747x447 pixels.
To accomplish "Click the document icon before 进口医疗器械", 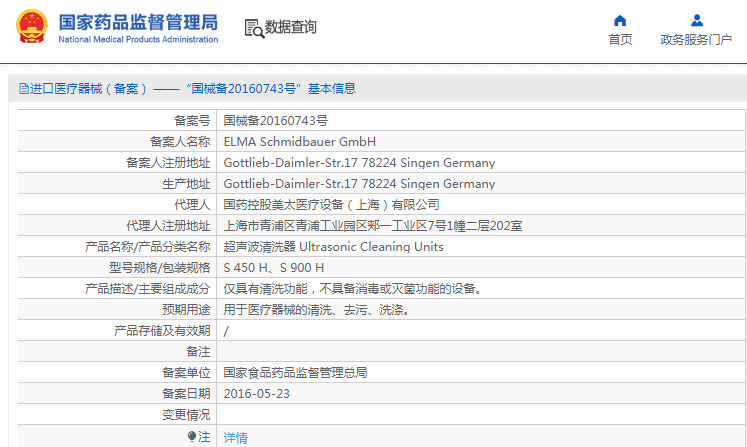I will pos(23,89).
